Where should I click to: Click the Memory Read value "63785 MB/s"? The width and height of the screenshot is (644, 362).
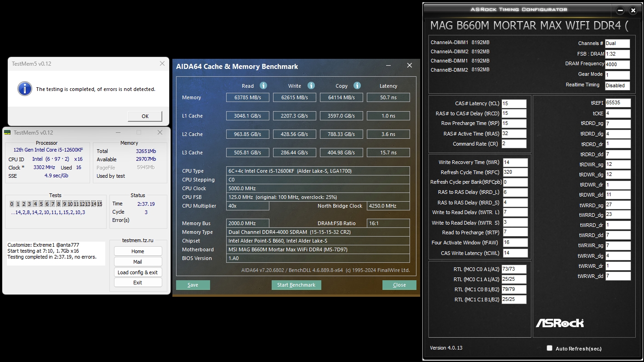pyautogui.click(x=248, y=97)
